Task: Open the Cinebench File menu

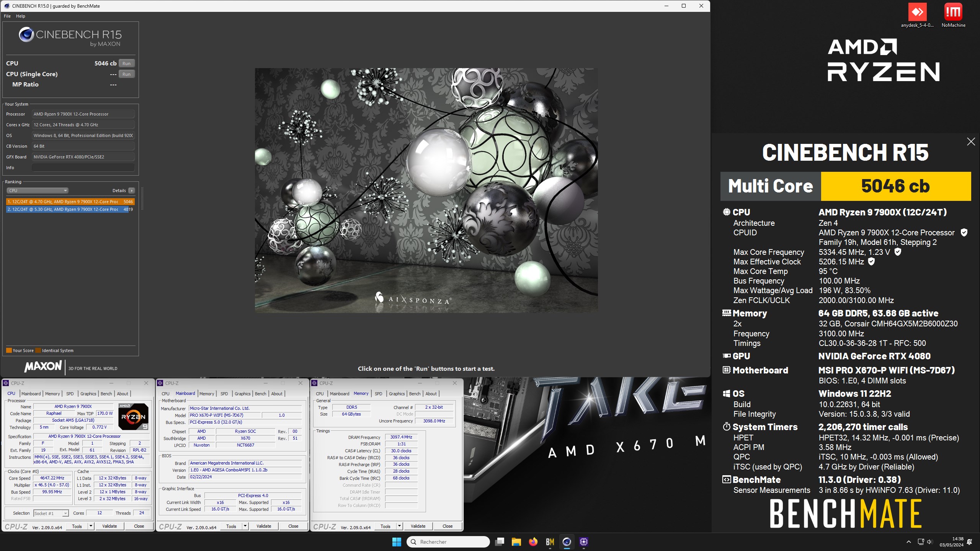Action: pyautogui.click(x=7, y=16)
